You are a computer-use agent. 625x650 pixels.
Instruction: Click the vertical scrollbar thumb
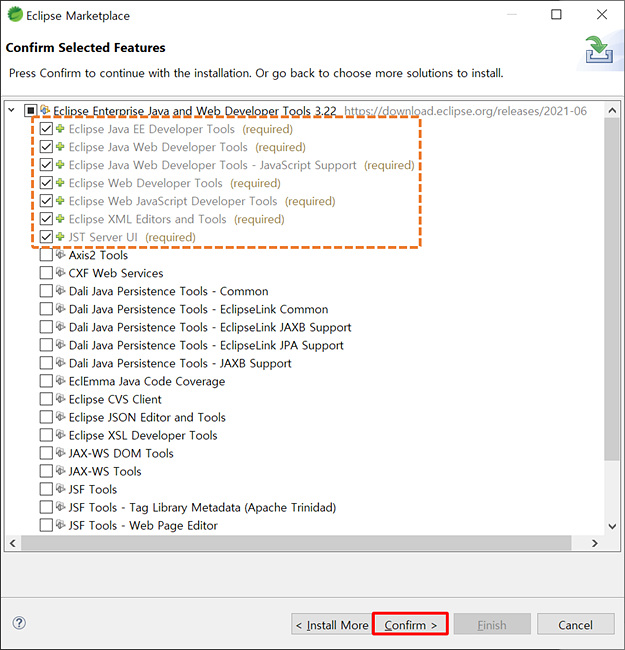pyautogui.click(x=612, y=289)
